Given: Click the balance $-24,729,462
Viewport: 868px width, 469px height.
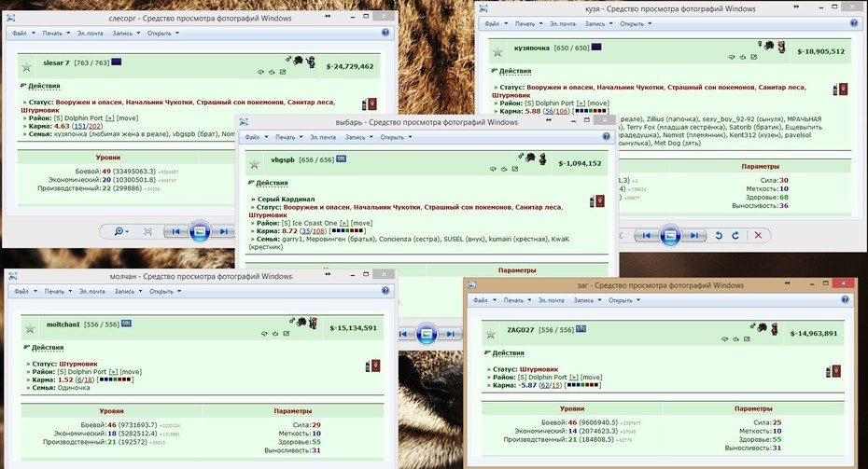Looking at the screenshot, I should point(350,66).
